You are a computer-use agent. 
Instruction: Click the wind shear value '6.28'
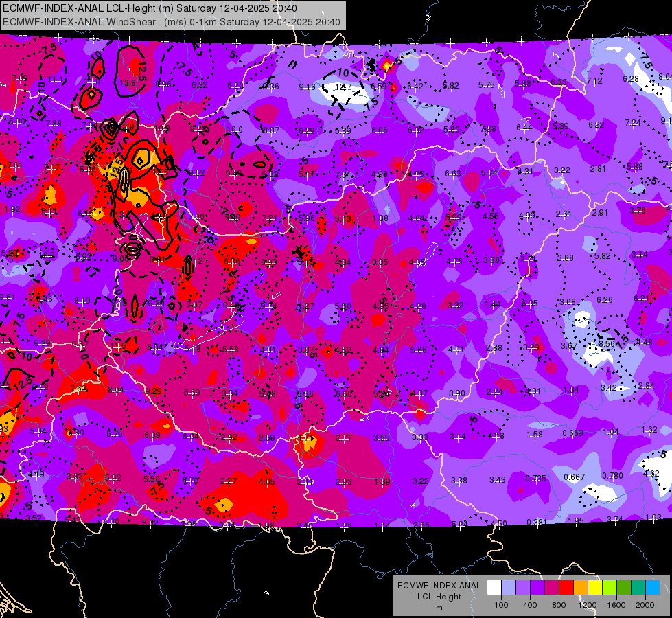tap(630, 79)
